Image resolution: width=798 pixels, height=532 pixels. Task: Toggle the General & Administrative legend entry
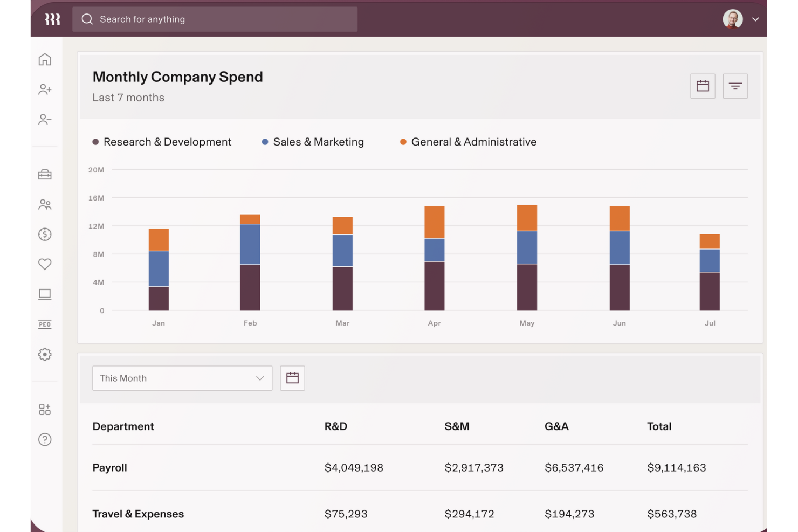coord(469,142)
